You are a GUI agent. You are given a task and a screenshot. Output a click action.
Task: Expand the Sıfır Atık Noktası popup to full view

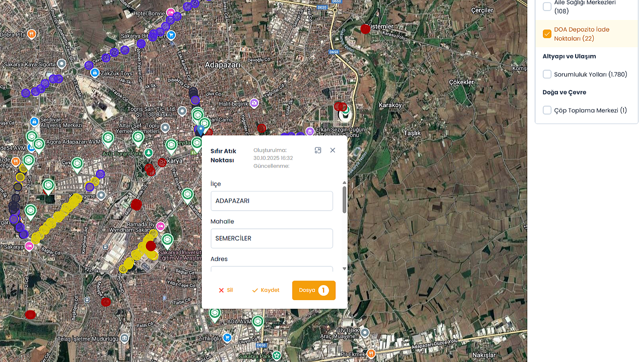318,150
